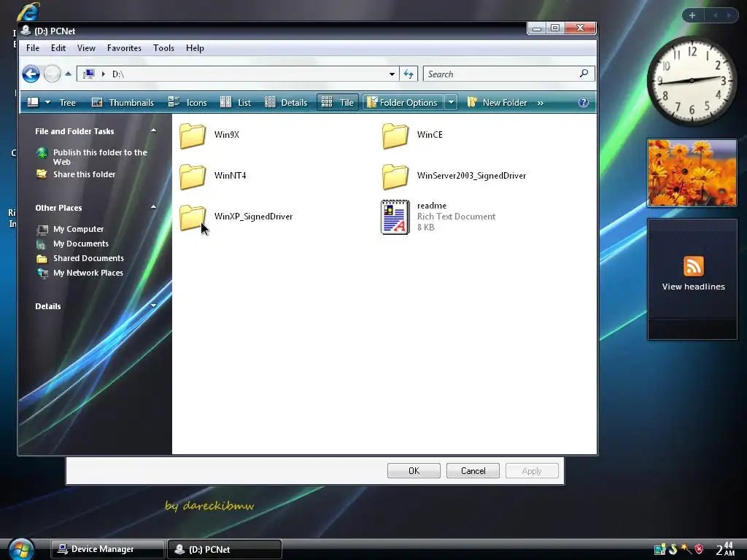
Task: Collapse File and Folder Tasks section
Action: tap(153, 130)
